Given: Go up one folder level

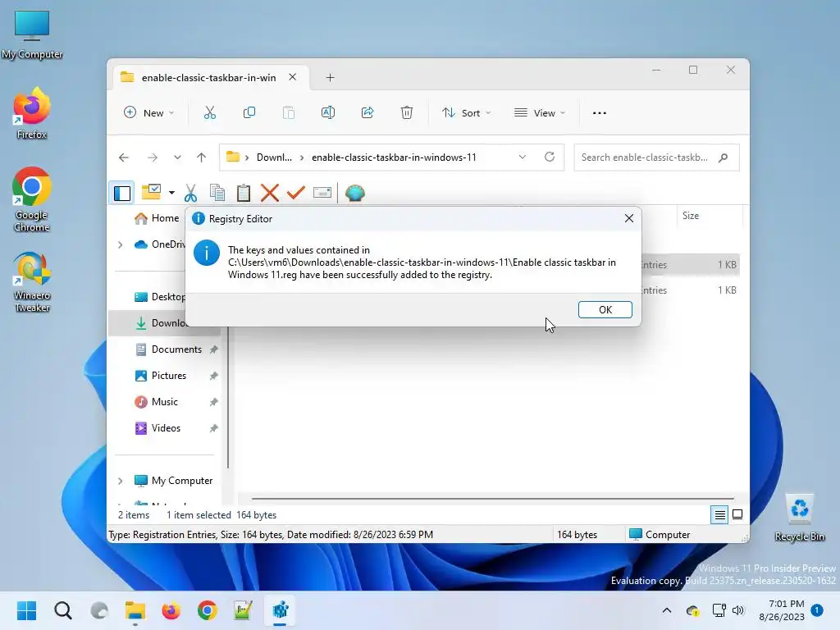Looking at the screenshot, I should coord(202,157).
